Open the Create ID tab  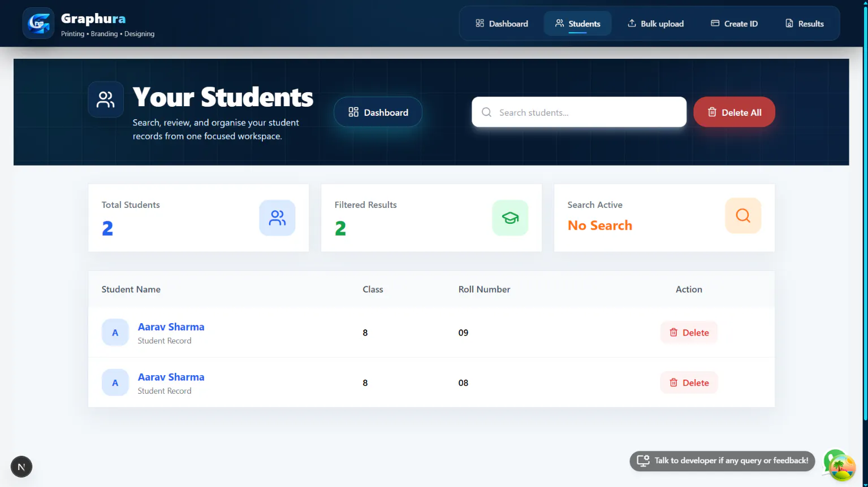point(734,24)
